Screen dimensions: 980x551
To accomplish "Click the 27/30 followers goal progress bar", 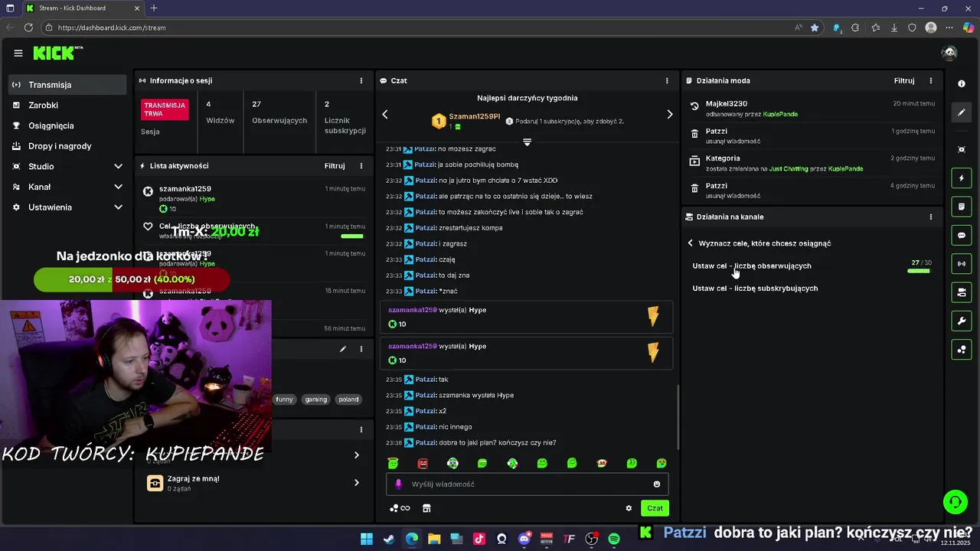I will pos(919,271).
